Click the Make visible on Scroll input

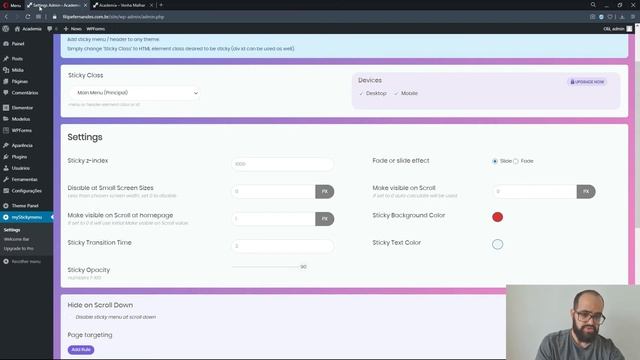[x=535, y=191]
